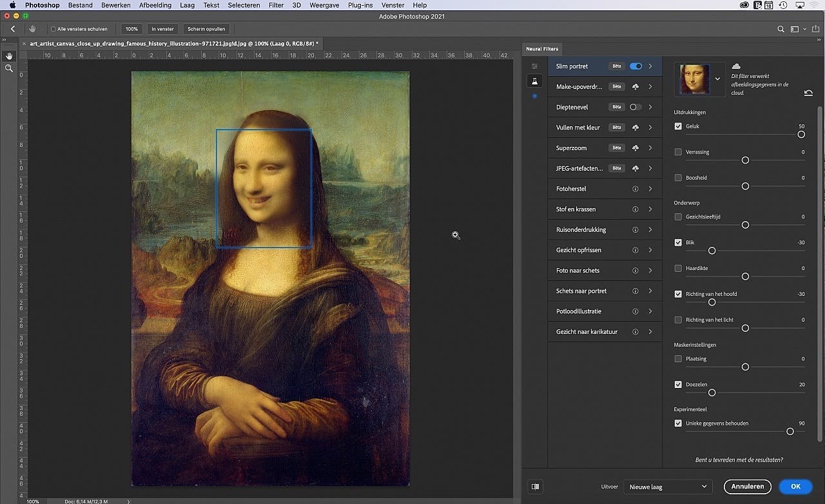Screen dimensions: 825x504
Task: Turn off the Slim portret filter toggle
Action: 636,66
